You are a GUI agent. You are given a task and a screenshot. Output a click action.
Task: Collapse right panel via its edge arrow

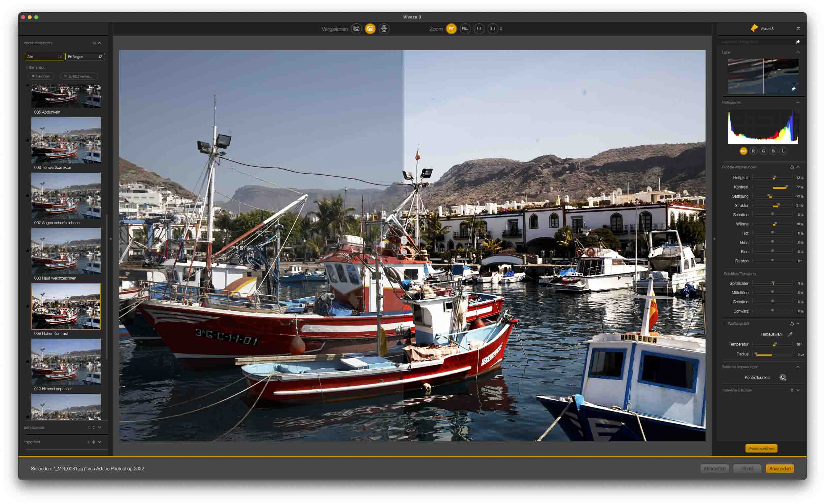click(x=714, y=239)
